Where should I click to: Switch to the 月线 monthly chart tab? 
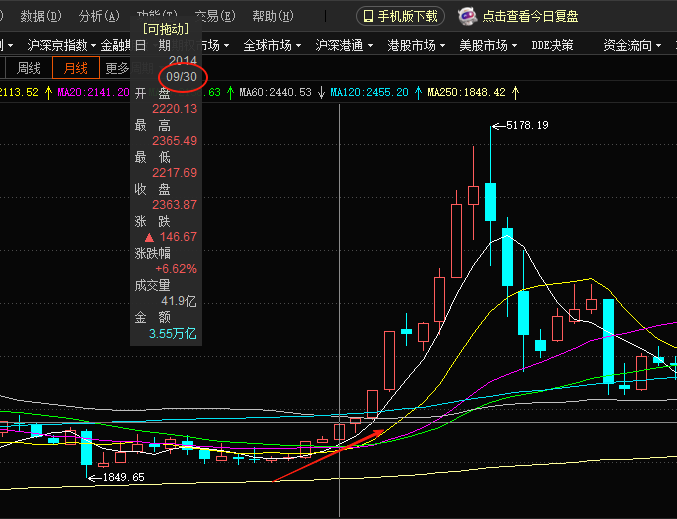click(x=76, y=68)
